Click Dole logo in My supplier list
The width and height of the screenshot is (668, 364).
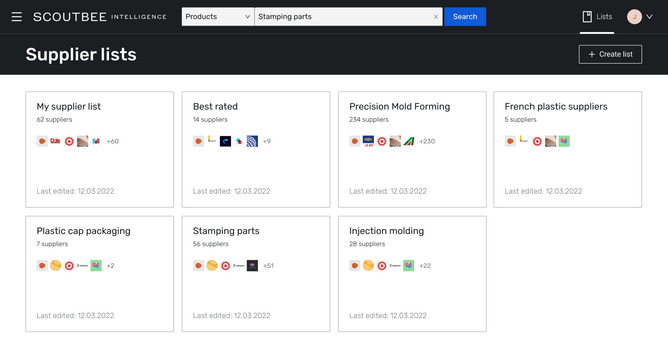pyautogui.click(x=55, y=141)
